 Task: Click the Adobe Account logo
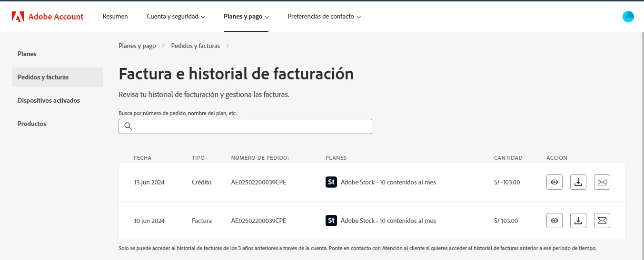48,17
